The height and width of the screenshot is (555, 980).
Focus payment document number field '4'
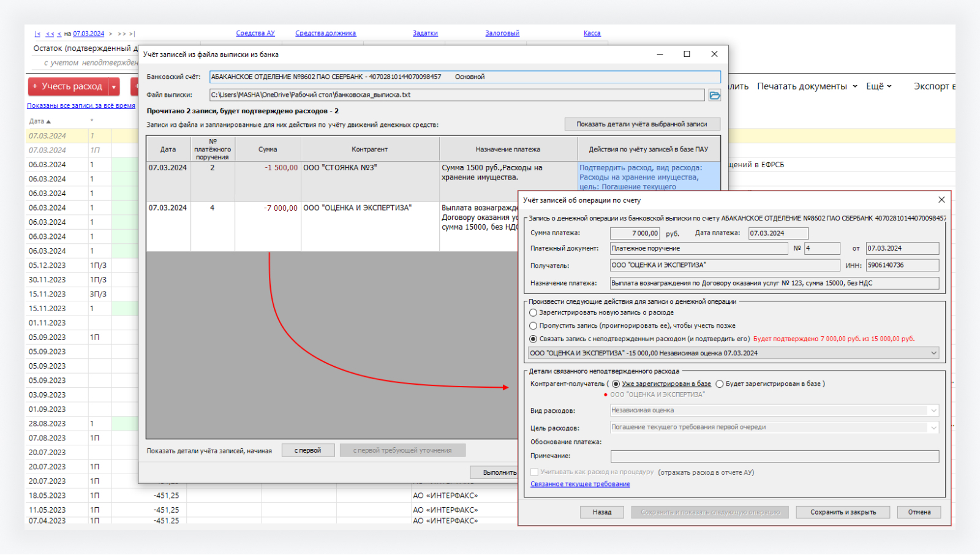[822, 249]
